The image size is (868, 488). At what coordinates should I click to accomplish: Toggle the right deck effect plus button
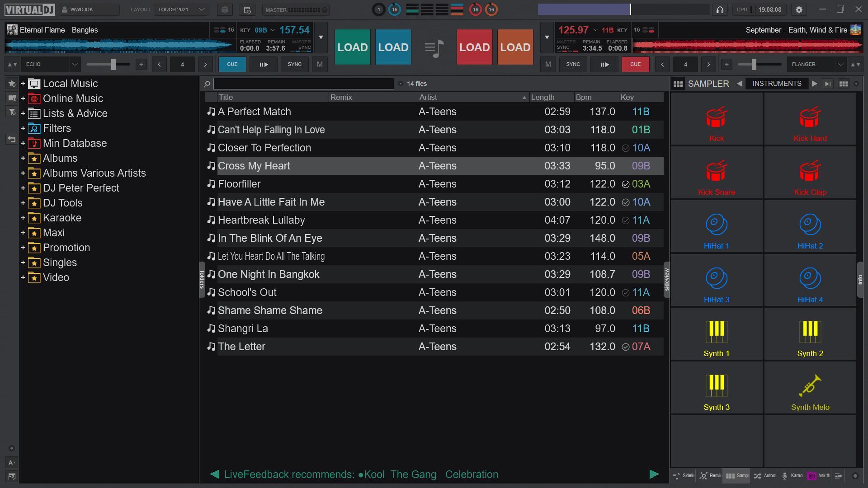(x=726, y=65)
